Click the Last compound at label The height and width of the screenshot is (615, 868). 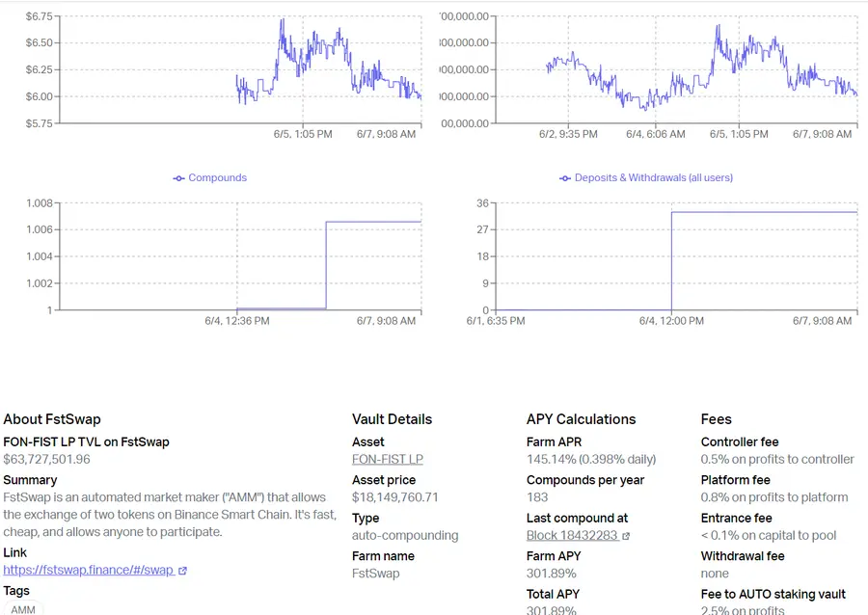(x=578, y=519)
